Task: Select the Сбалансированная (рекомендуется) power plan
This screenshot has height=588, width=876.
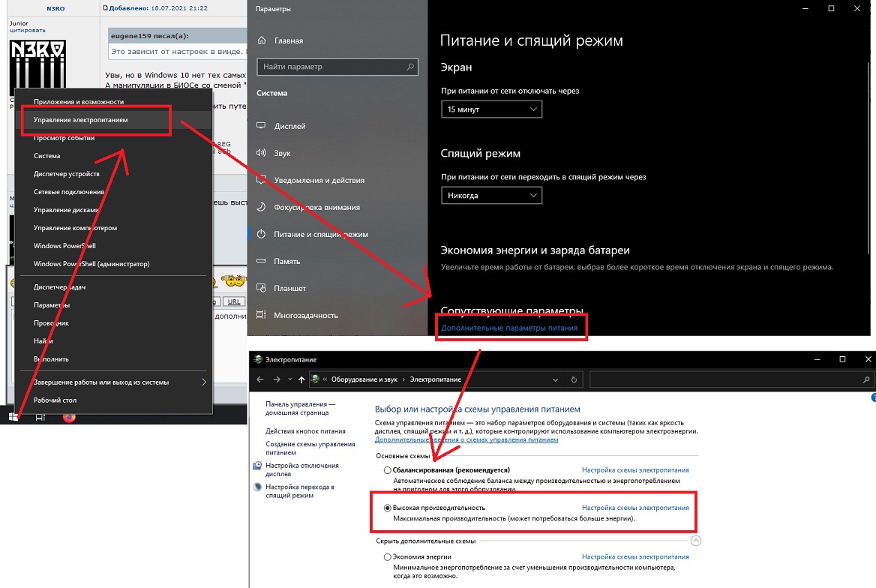Action: coord(387,470)
